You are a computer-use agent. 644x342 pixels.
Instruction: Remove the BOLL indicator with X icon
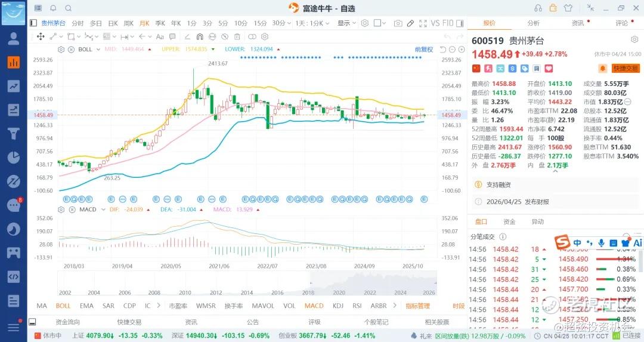coord(71,50)
